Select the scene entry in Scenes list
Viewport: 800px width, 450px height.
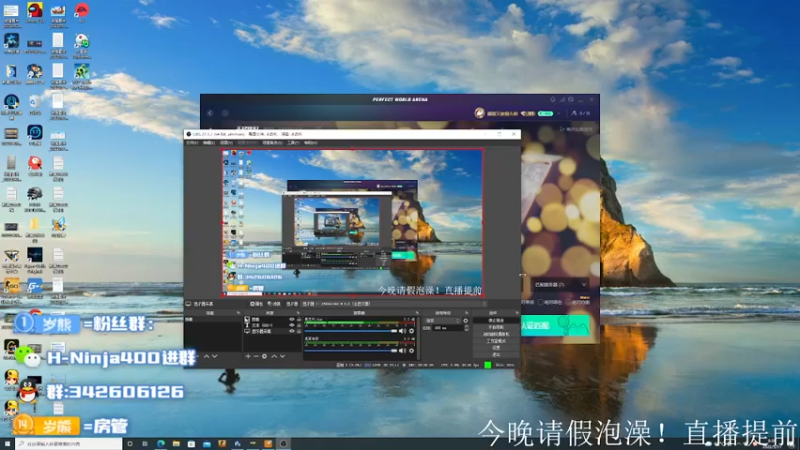(x=213, y=319)
